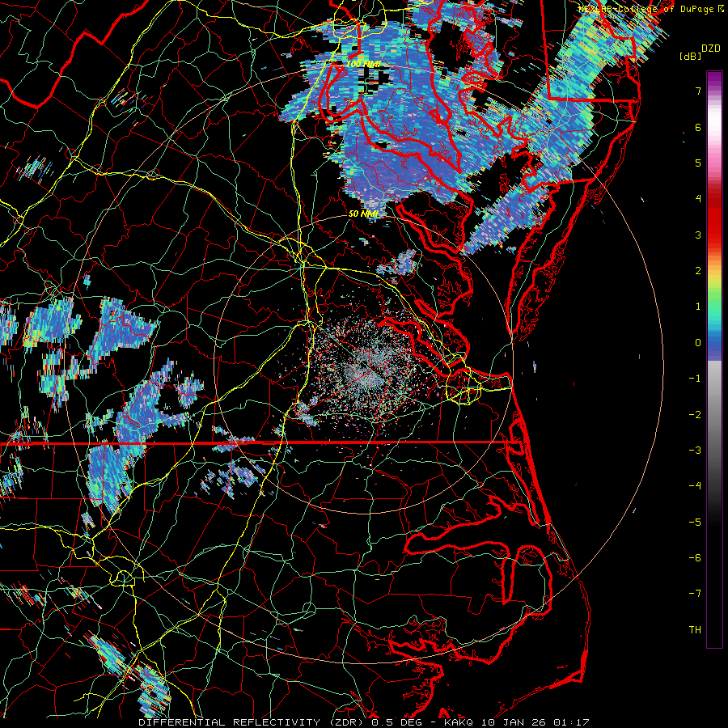Click the DZD product label above colorbar
Viewport: 728px width, 728px height.
[711, 49]
